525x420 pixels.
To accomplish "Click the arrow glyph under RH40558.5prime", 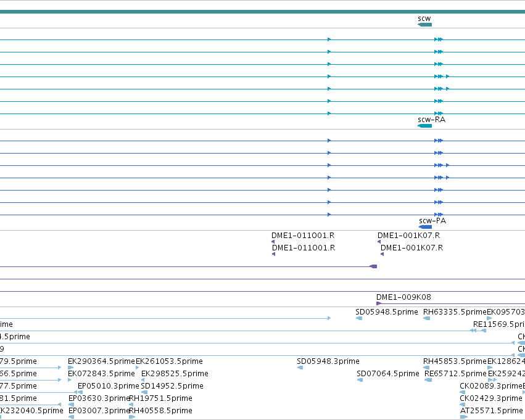I will point(132,417).
